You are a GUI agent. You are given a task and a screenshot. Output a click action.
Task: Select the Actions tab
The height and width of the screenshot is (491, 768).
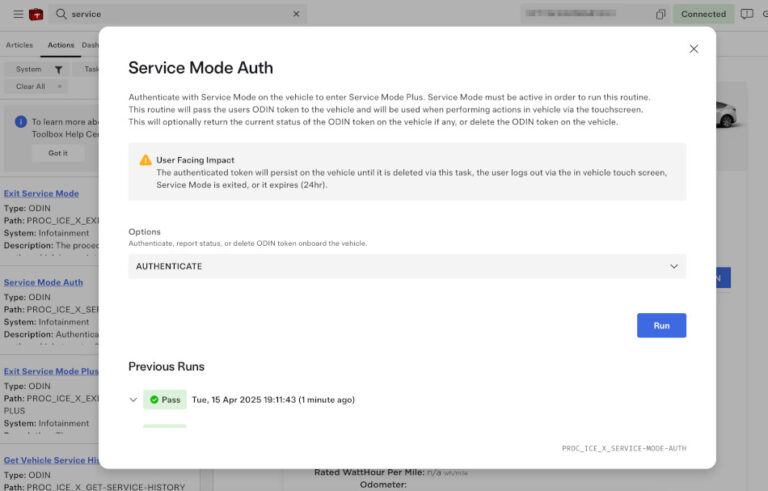pyautogui.click(x=60, y=45)
